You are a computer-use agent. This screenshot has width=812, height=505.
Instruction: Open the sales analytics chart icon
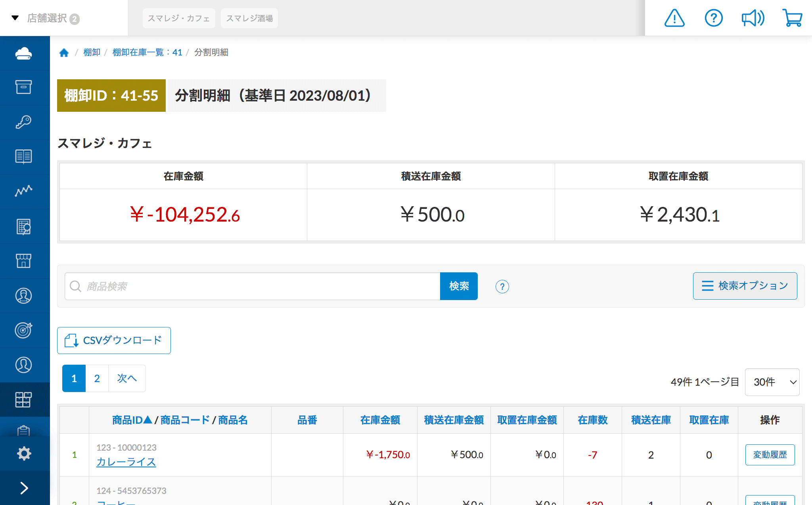click(x=24, y=191)
